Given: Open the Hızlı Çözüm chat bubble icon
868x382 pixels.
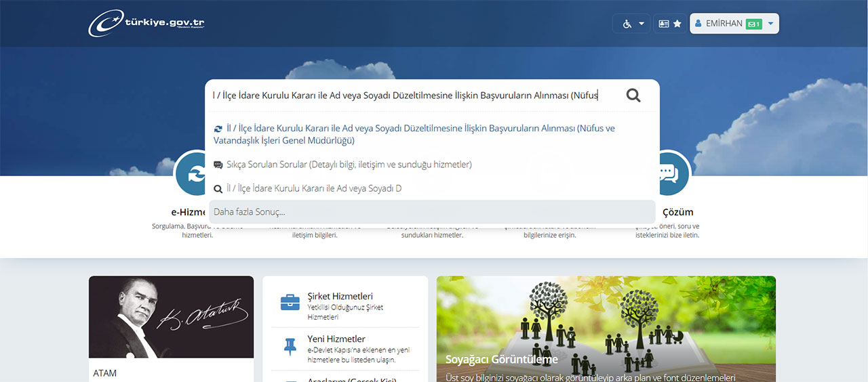Looking at the screenshot, I should (669, 174).
